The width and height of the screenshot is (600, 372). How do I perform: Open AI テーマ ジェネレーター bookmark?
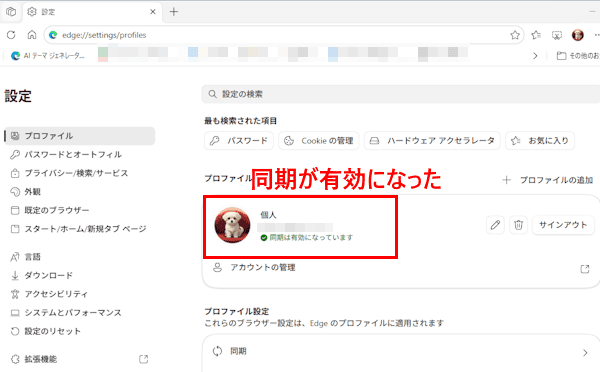(48, 55)
